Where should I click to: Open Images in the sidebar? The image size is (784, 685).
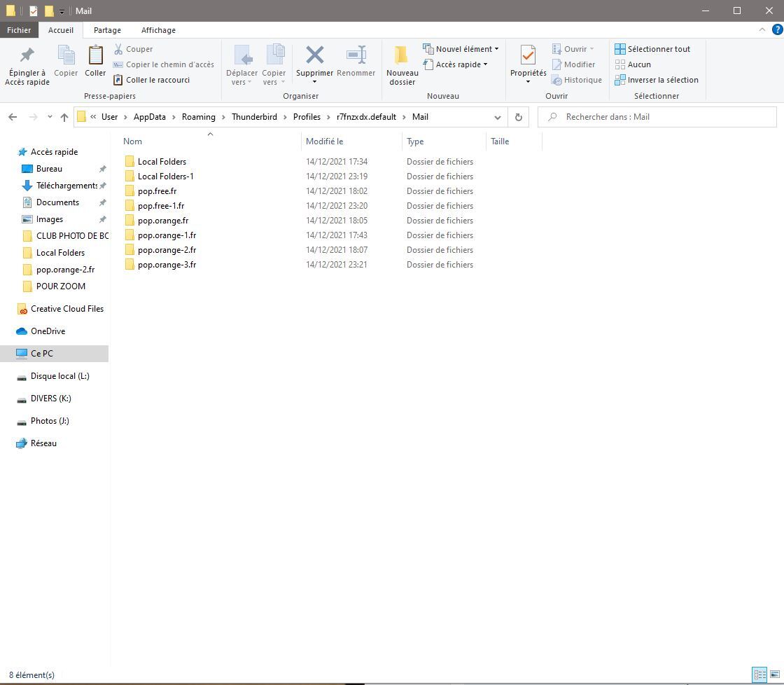coord(50,219)
